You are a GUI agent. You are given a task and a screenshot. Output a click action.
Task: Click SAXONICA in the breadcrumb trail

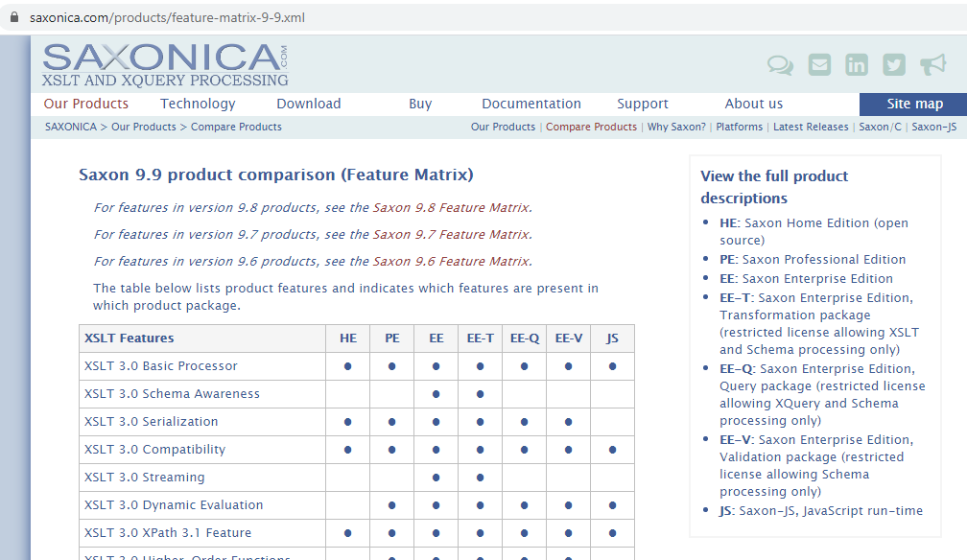click(71, 127)
